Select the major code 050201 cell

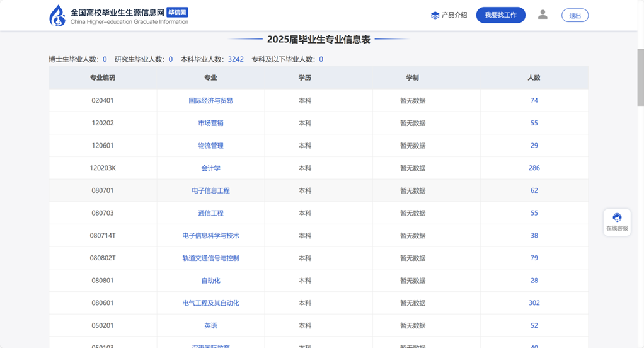tap(103, 325)
